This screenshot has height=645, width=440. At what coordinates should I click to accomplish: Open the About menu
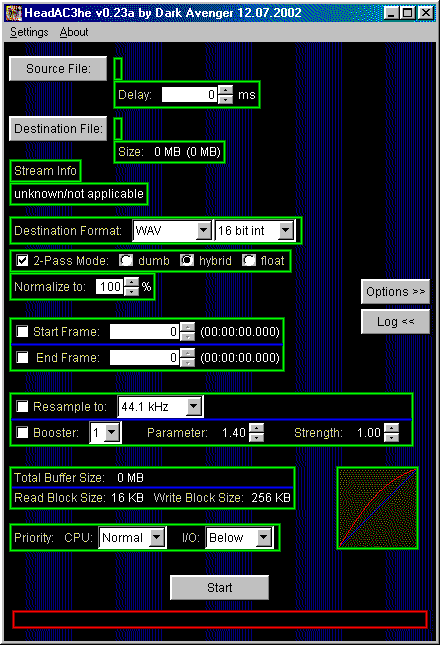(x=74, y=32)
